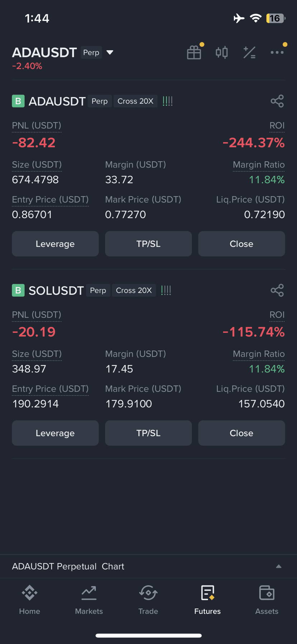The height and width of the screenshot is (644, 297).
Task: Go to the Home tab
Action: click(x=29, y=600)
